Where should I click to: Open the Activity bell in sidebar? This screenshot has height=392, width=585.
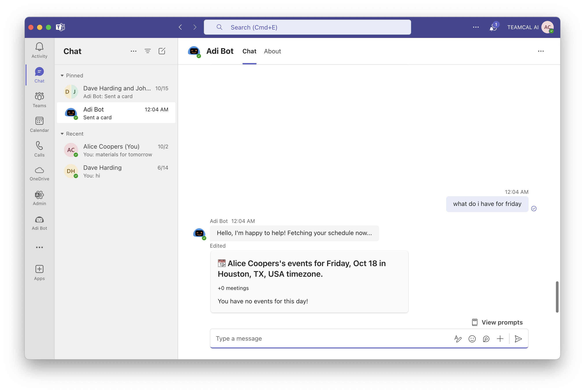[39, 50]
